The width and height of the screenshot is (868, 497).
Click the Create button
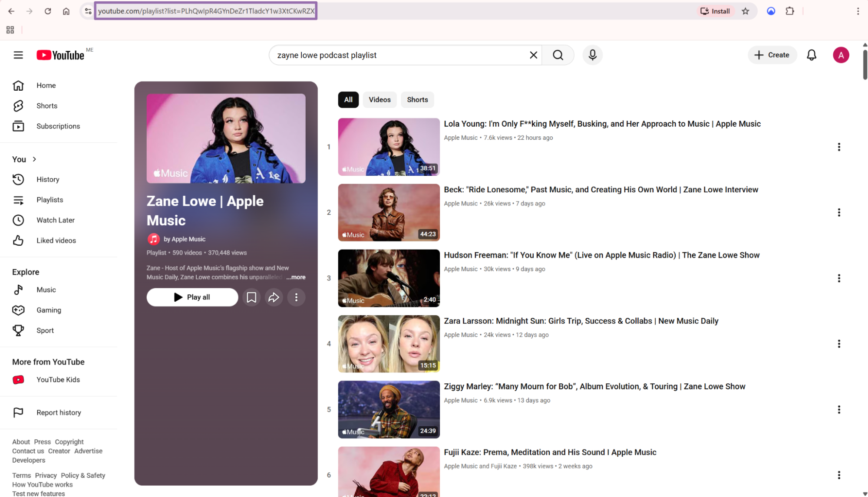[x=772, y=55]
